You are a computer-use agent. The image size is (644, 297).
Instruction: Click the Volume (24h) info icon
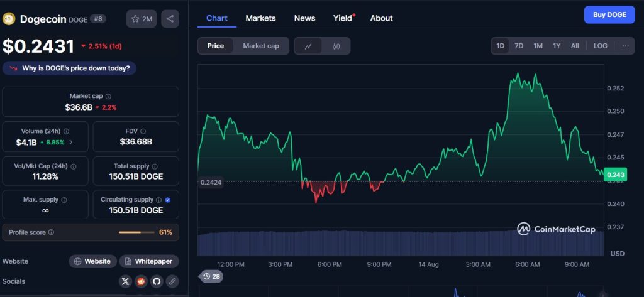(66, 131)
